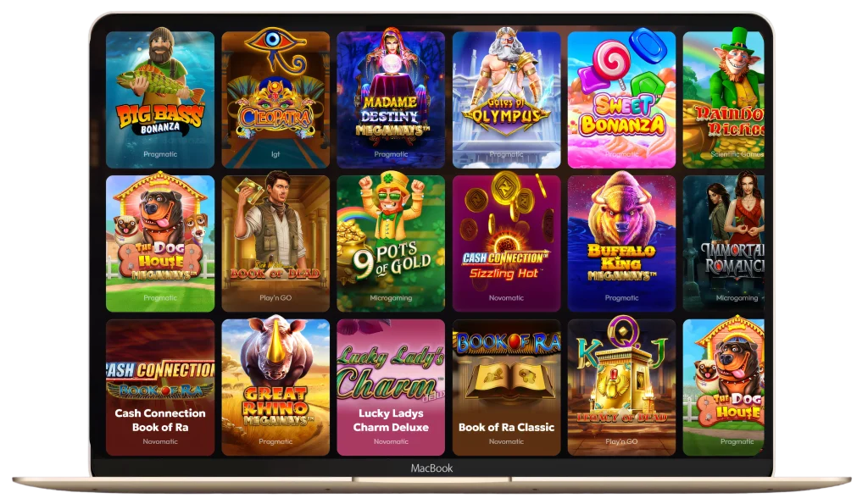Open Rainbow Riches leprechaun tile

[x=724, y=100]
